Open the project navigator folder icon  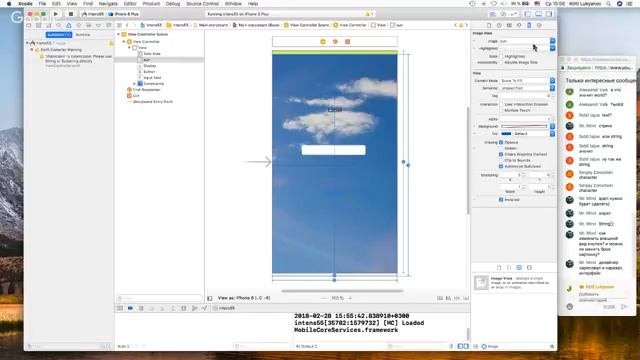[29, 25]
